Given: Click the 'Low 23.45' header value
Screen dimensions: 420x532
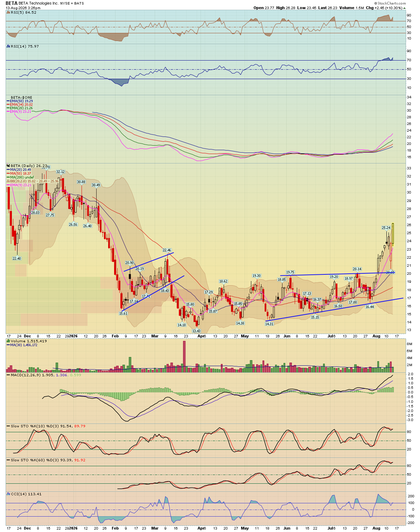Looking at the screenshot, I should click(x=307, y=8).
